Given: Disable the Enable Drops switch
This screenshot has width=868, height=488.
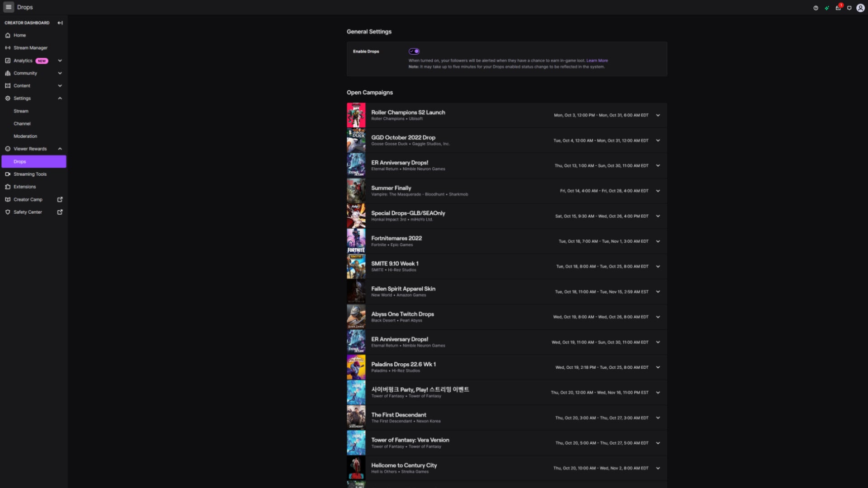Looking at the screenshot, I should (x=415, y=51).
